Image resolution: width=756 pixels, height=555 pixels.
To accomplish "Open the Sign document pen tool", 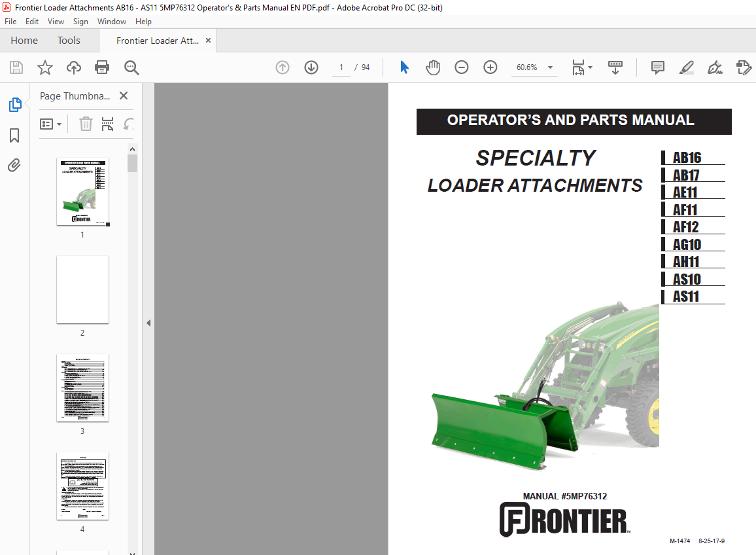I will pyautogui.click(x=715, y=67).
